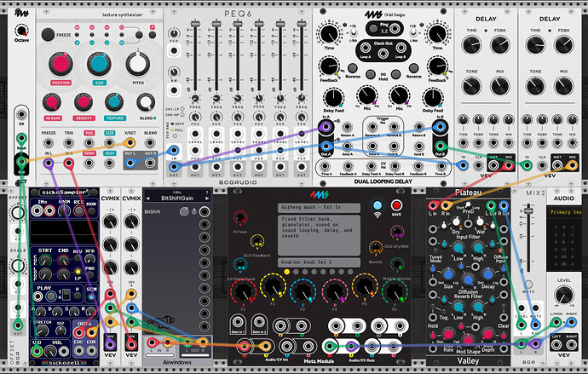
Task: Click the POSITION knob on texture synthesizer
Action: tap(61, 64)
